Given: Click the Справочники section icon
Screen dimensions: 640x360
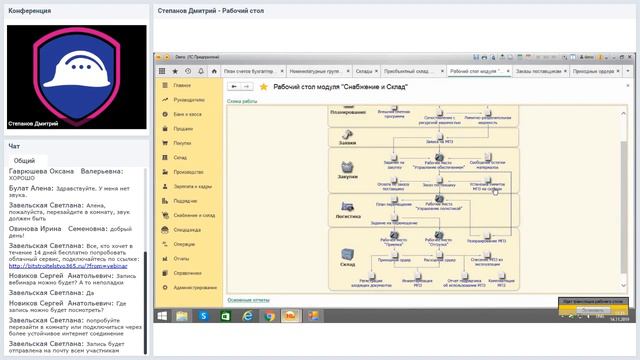Looking at the screenshot, I should pyautogui.click(x=165, y=273).
